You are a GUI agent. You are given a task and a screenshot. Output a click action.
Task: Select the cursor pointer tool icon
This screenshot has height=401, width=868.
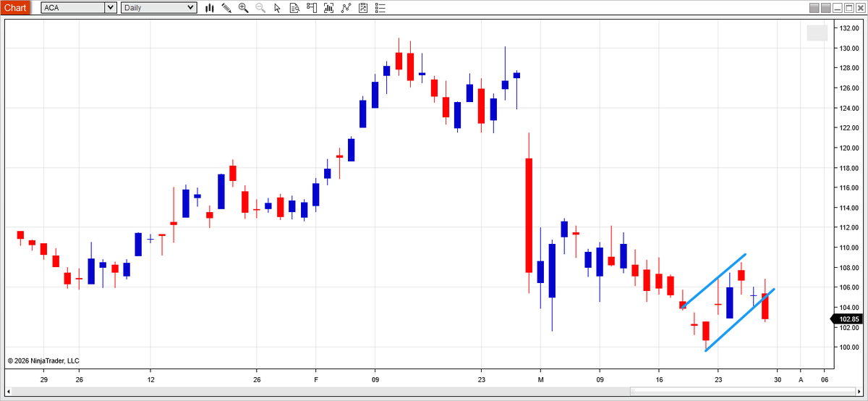pyautogui.click(x=277, y=8)
